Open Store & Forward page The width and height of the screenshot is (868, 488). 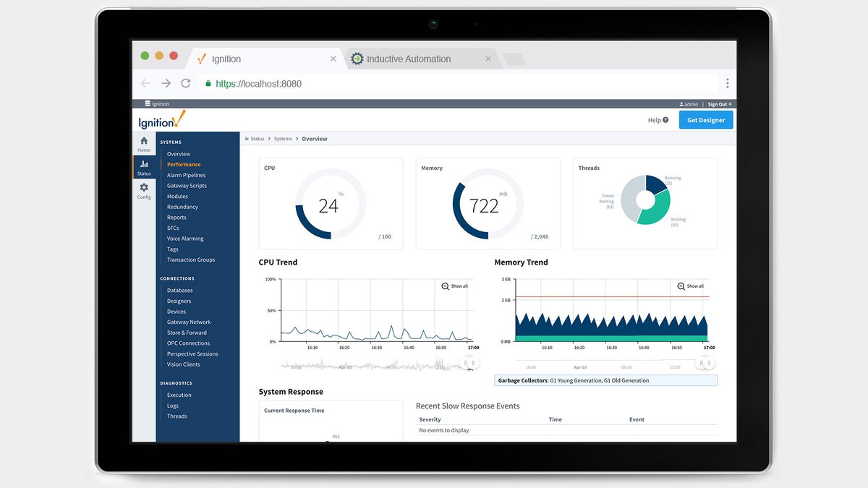point(187,333)
